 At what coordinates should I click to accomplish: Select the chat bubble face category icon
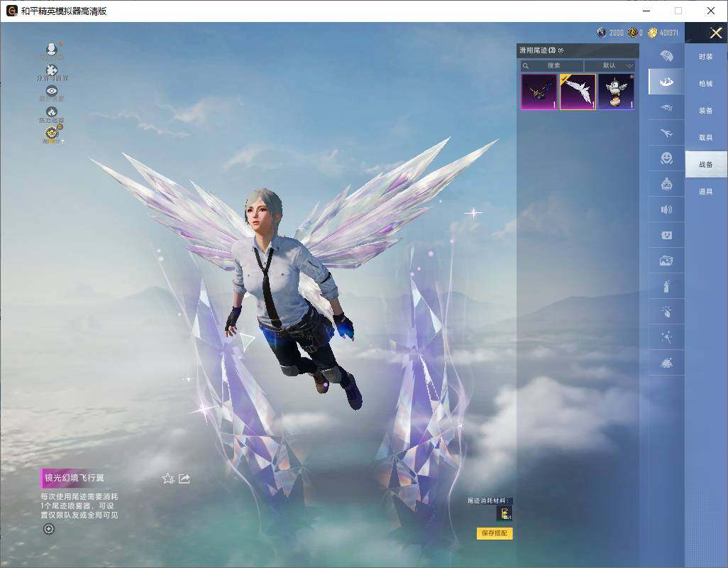pyautogui.click(x=667, y=236)
